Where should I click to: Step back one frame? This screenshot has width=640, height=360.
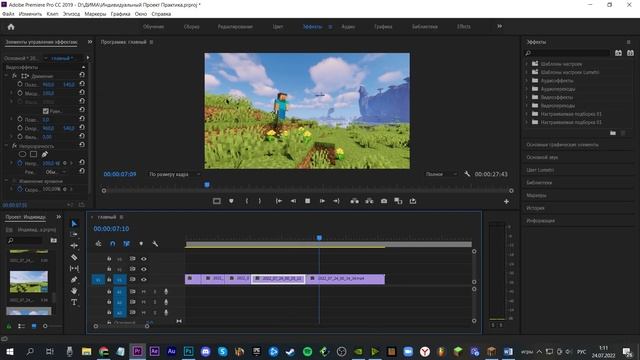(x=293, y=201)
